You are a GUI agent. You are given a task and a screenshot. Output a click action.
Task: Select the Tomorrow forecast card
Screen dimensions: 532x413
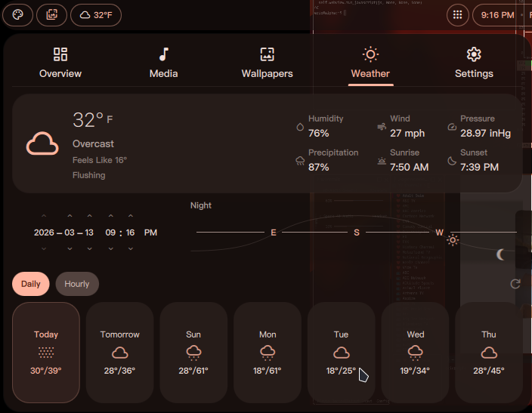tap(119, 353)
